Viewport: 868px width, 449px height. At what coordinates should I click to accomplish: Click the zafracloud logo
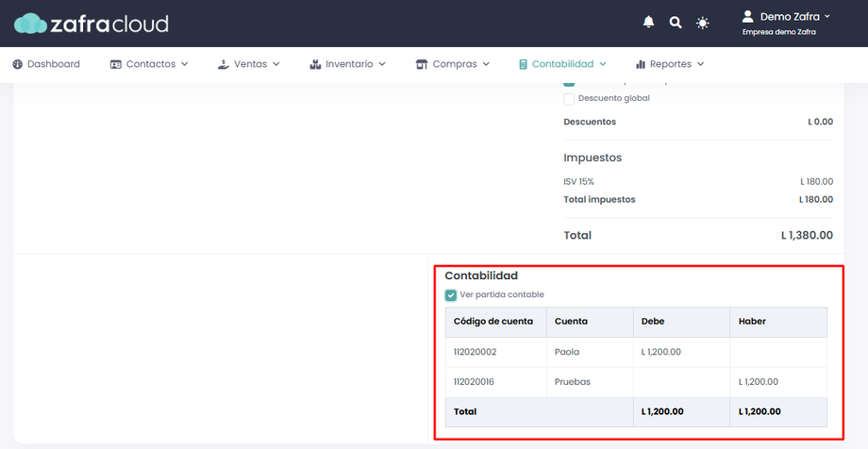[x=92, y=24]
